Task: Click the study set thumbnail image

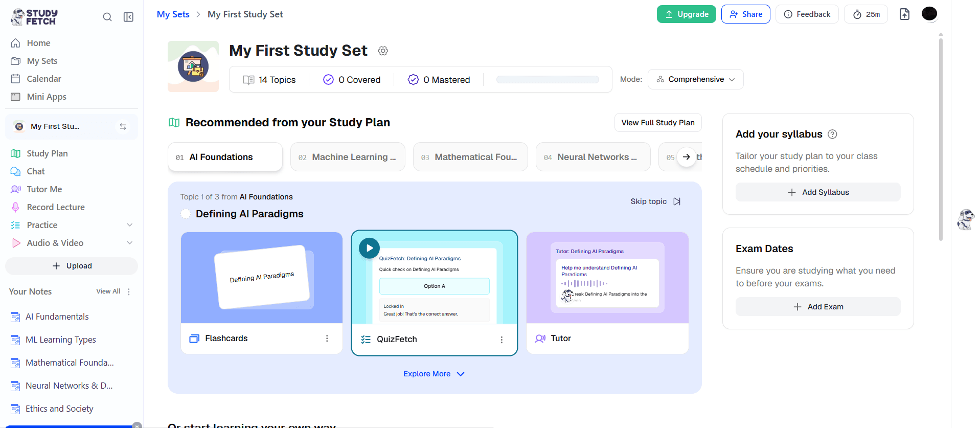Action: point(193,66)
